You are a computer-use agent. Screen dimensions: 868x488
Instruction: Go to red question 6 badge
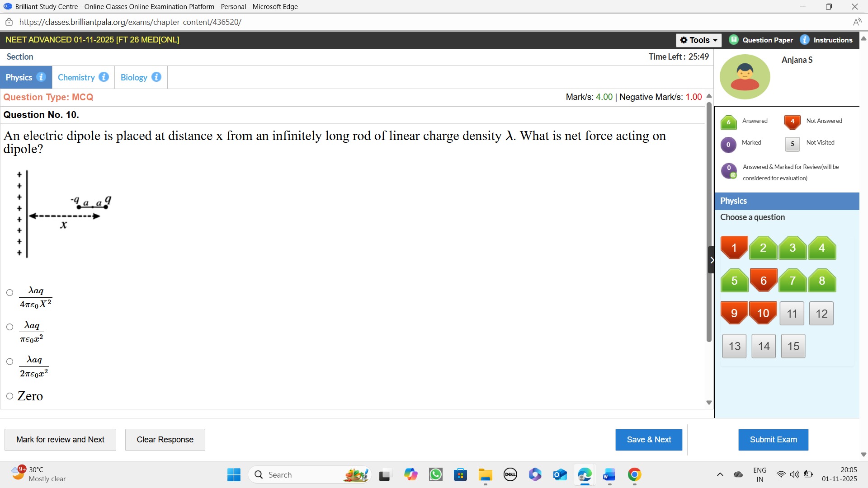coord(763,281)
